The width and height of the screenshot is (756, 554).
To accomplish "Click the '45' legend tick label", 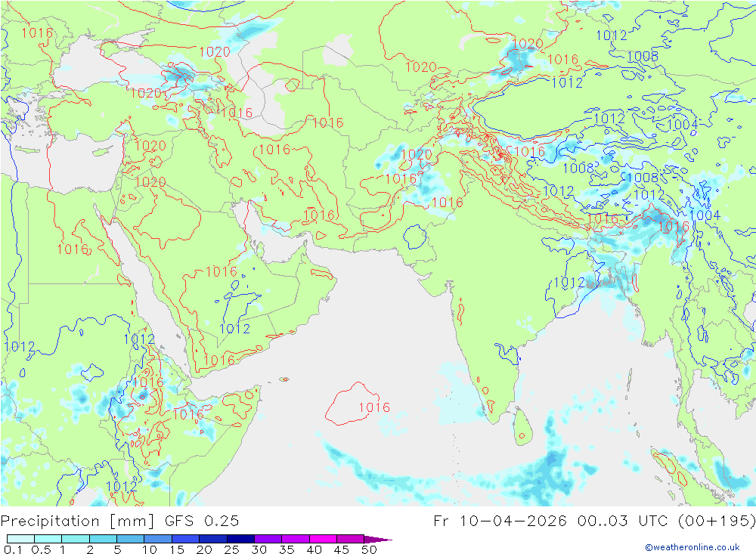I will point(342,549).
